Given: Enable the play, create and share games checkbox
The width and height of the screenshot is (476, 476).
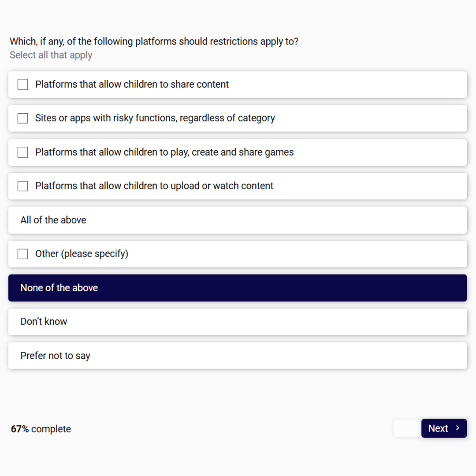Looking at the screenshot, I should pyautogui.click(x=23, y=152).
